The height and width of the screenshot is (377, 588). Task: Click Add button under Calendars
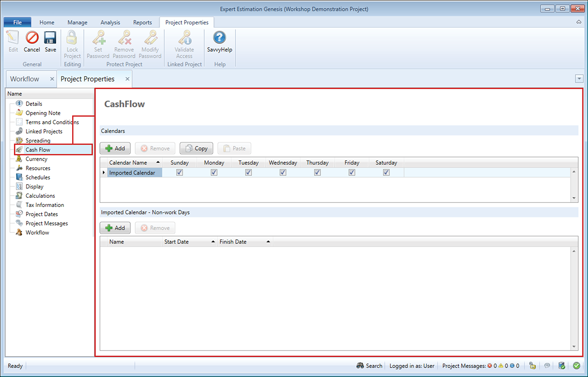pos(115,149)
